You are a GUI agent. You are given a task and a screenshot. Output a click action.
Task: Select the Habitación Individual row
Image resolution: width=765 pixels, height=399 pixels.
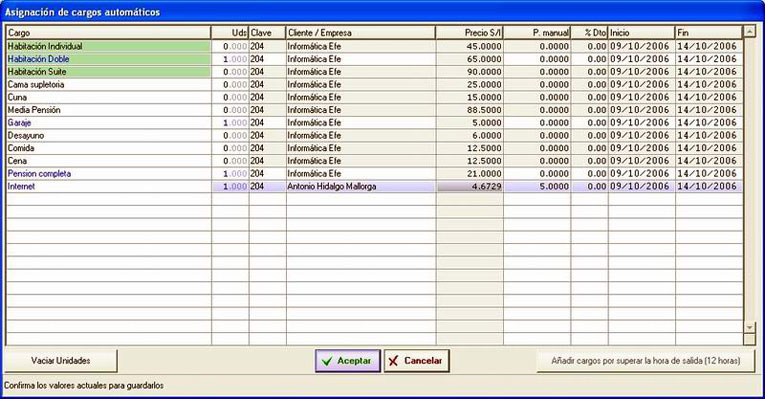pos(374,46)
